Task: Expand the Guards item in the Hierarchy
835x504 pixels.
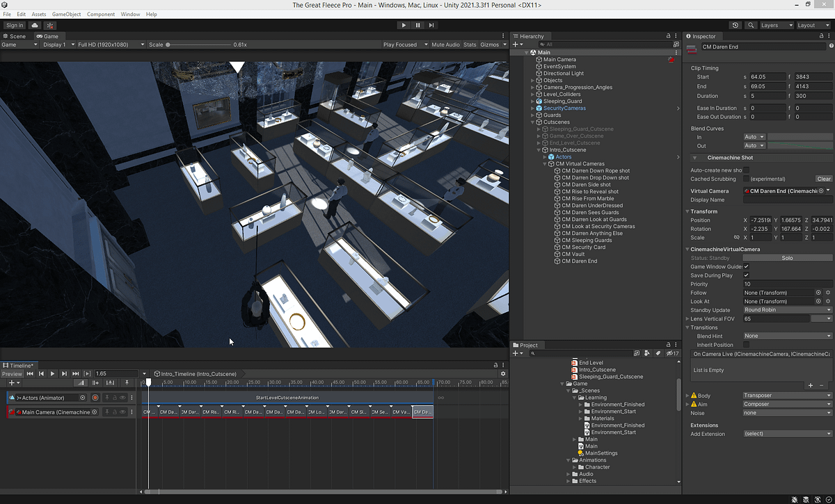Action: tap(532, 115)
